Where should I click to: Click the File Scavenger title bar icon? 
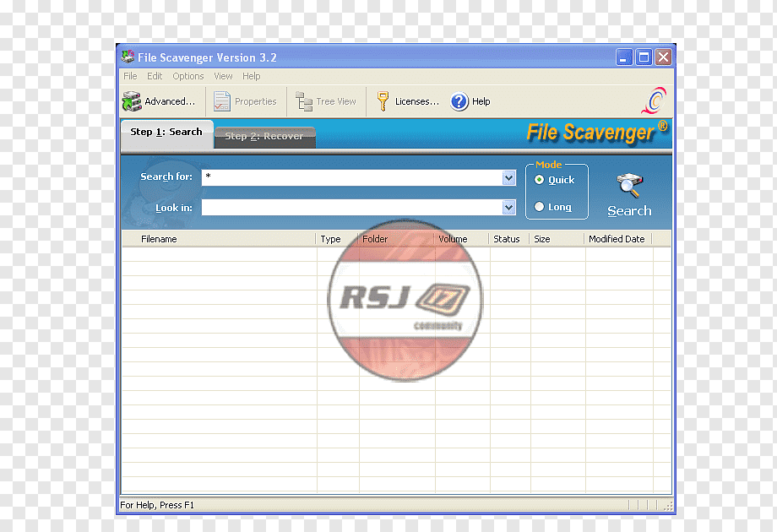pyautogui.click(x=128, y=57)
